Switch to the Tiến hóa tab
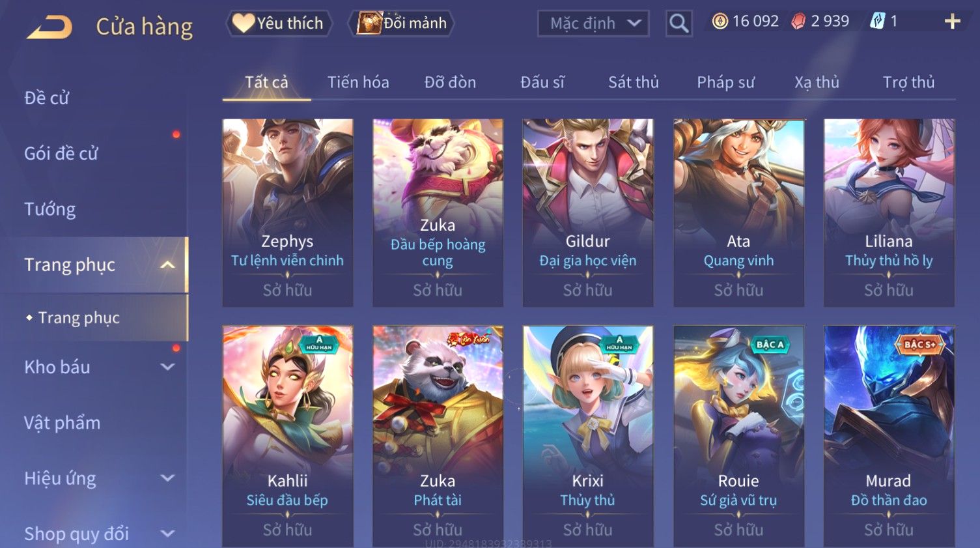The height and width of the screenshot is (548, 980). pyautogui.click(x=358, y=82)
